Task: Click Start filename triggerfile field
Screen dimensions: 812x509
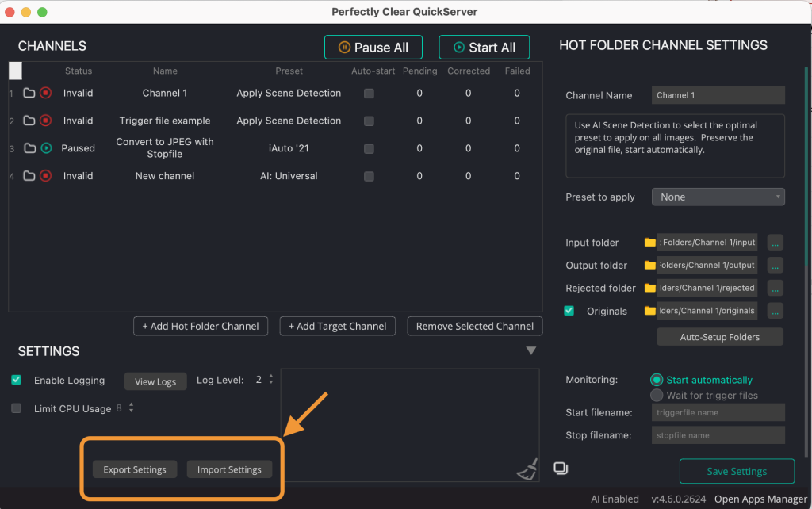Action: click(718, 413)
